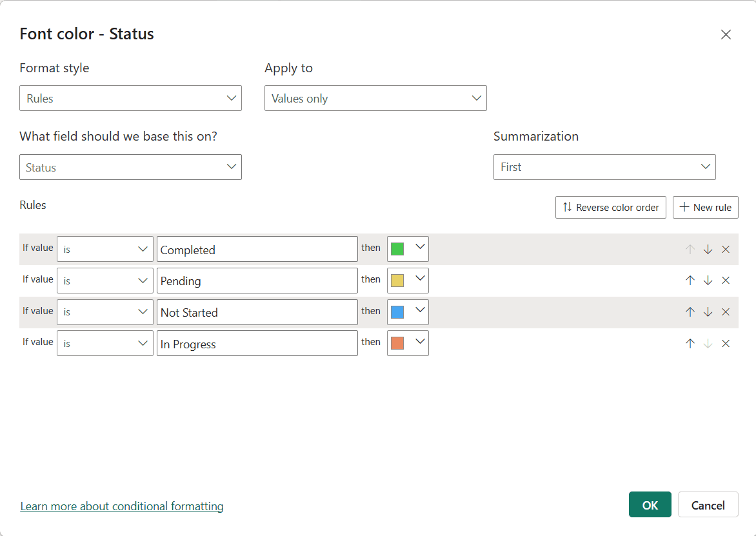Open the color picker for the Completed rule
The width and height of the screenshot is (756, 536).
pyautogui.click(x=408, y=249)
